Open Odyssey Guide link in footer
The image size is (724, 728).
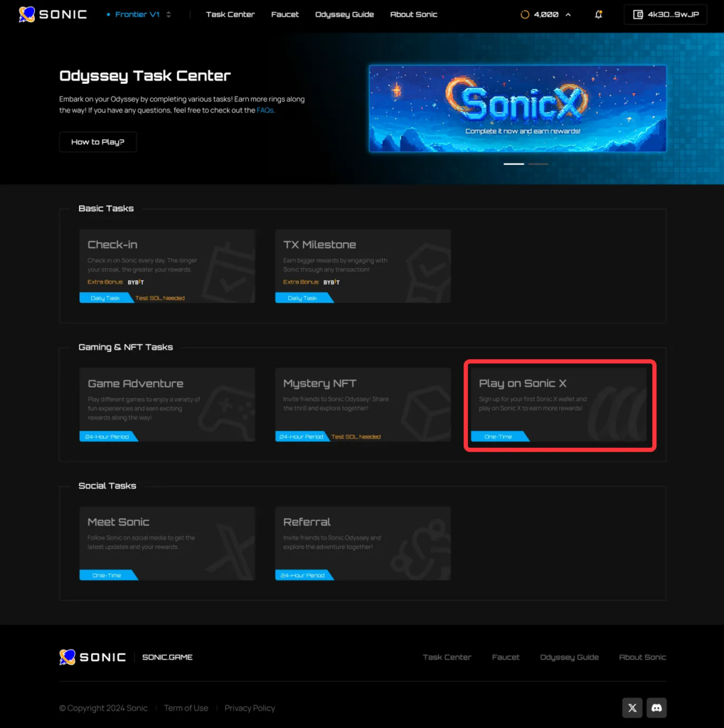[x=569, y=657]
